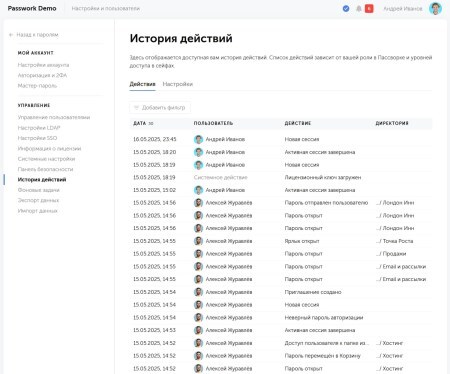Click the avatar in the Пароль перемещён в Корзину row
Screen dimensions: 450x374
pyautogui.click(x=198, y=356)
